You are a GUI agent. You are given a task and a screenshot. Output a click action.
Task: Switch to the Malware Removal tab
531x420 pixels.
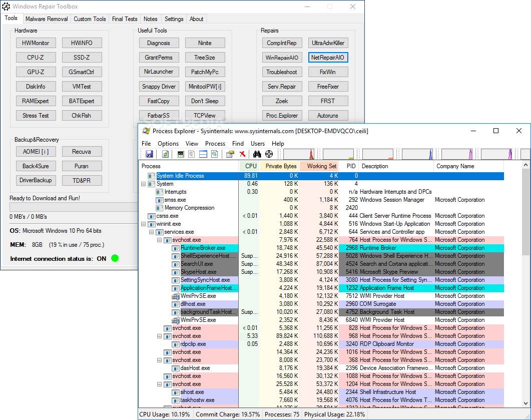pyautogui.click(x=47, y=19)
